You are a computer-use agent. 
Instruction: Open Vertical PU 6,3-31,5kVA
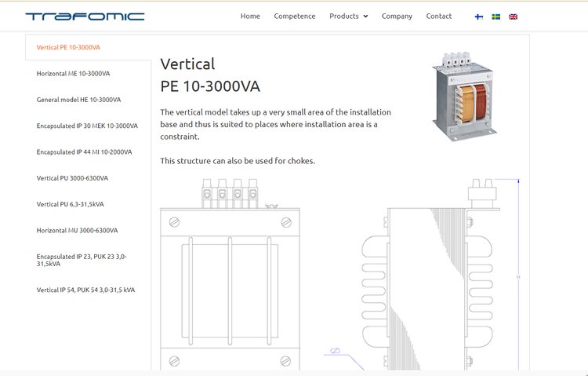click(70, 204)
